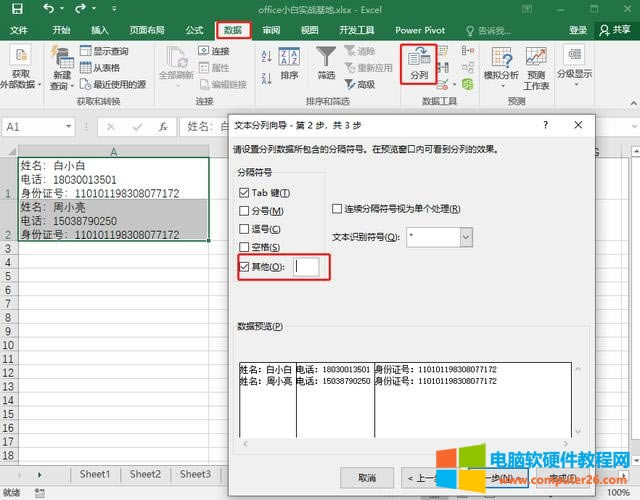Viewport: 640px width, 500px height.
Task: Click the 分列 (Text to Columns) icon
Action: pos(419,60)
